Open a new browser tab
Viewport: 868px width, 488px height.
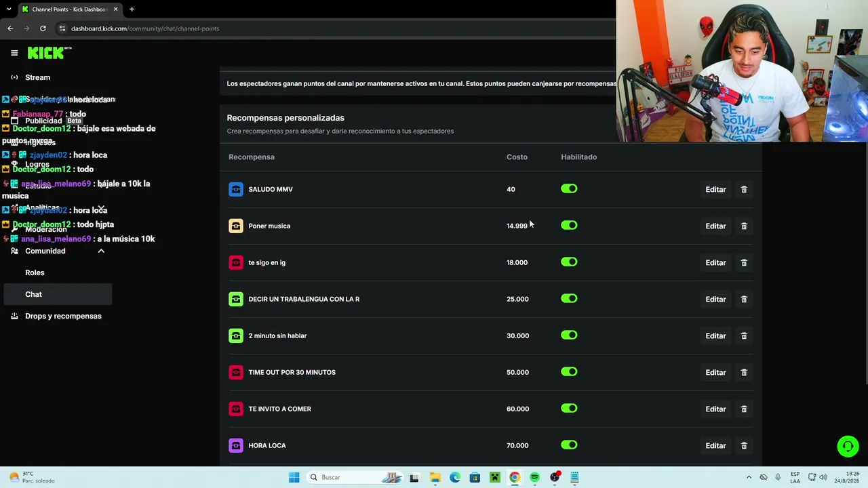point(132,9)
